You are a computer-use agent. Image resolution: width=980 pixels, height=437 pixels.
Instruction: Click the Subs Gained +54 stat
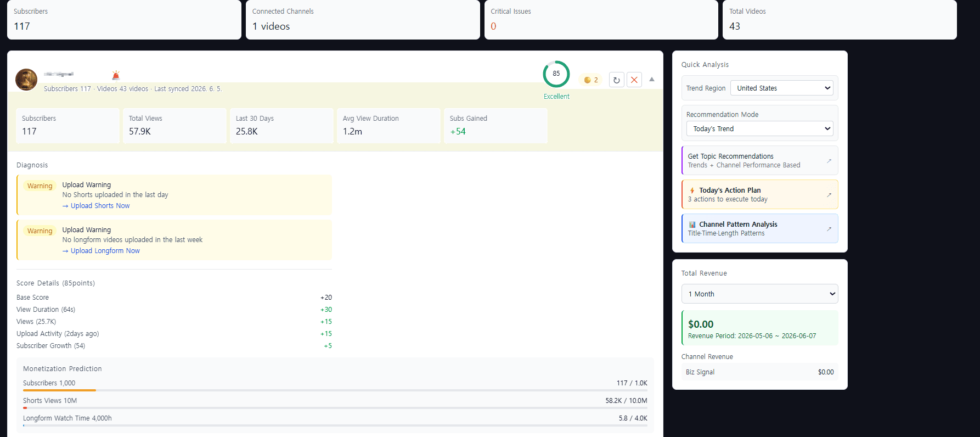495,126
